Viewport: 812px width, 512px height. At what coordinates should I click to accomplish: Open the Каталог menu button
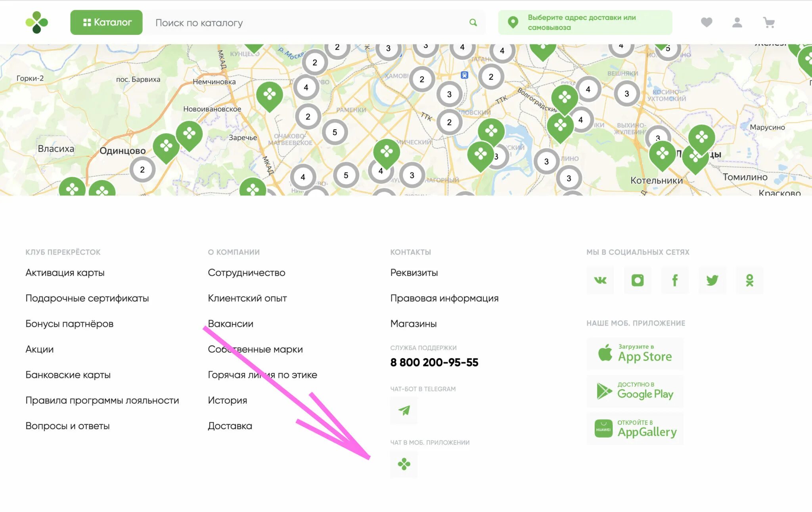(106, 23)
